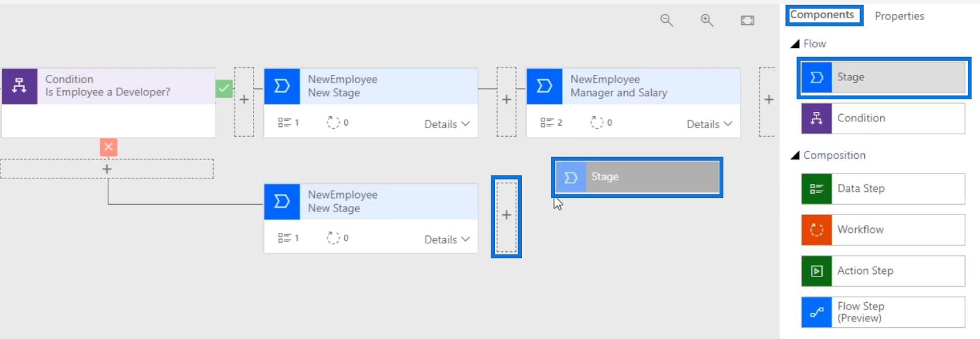Open the Components tab
980x339 pixels.
coord(822,15)
